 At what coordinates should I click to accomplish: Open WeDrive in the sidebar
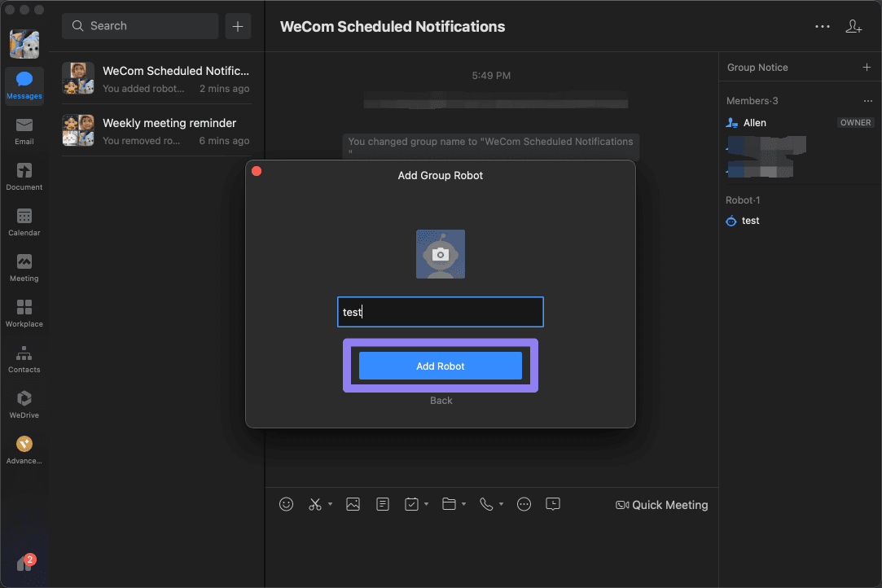click(24, 403)
